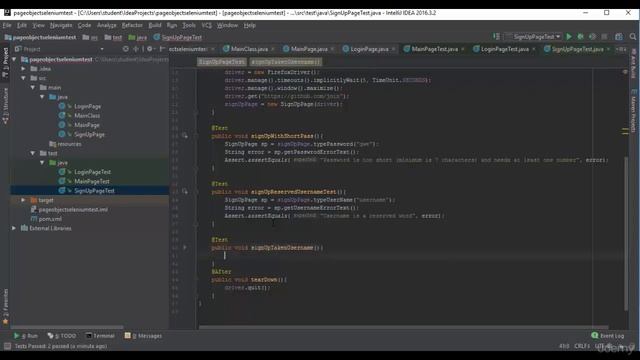Click Hide Project panel icon

[162, 49]
